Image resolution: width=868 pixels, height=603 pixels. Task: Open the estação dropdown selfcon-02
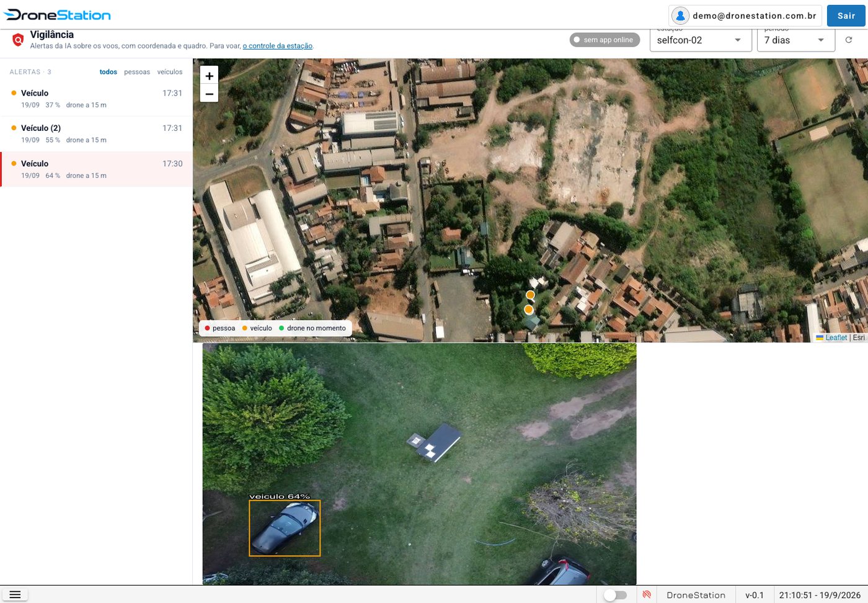(701, 40)
